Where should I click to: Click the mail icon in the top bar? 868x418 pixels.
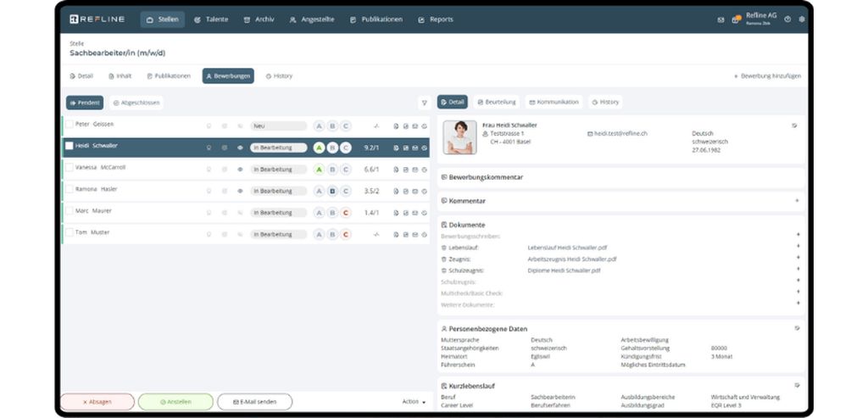(721, 19)
